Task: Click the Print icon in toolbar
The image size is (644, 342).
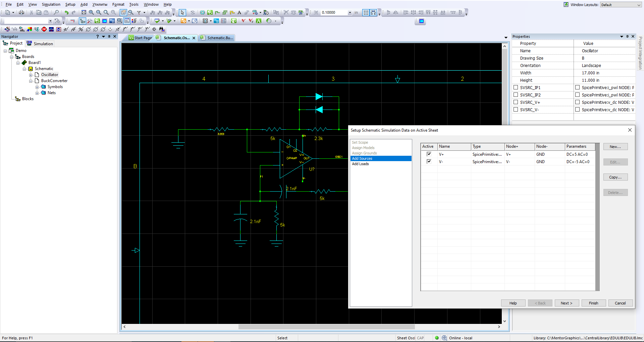Action: click(x=21, y=12)
